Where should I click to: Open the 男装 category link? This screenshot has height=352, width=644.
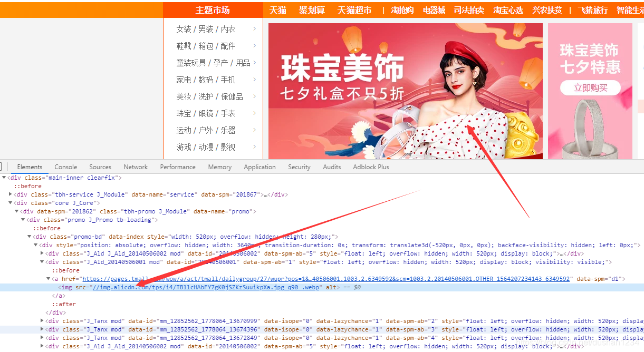[x=206, y=29]
